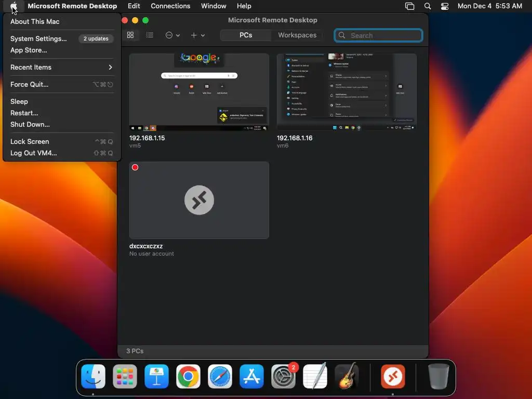532x399 pixels.
Task: Open App Store menu entry
Action: click(62, 50)
